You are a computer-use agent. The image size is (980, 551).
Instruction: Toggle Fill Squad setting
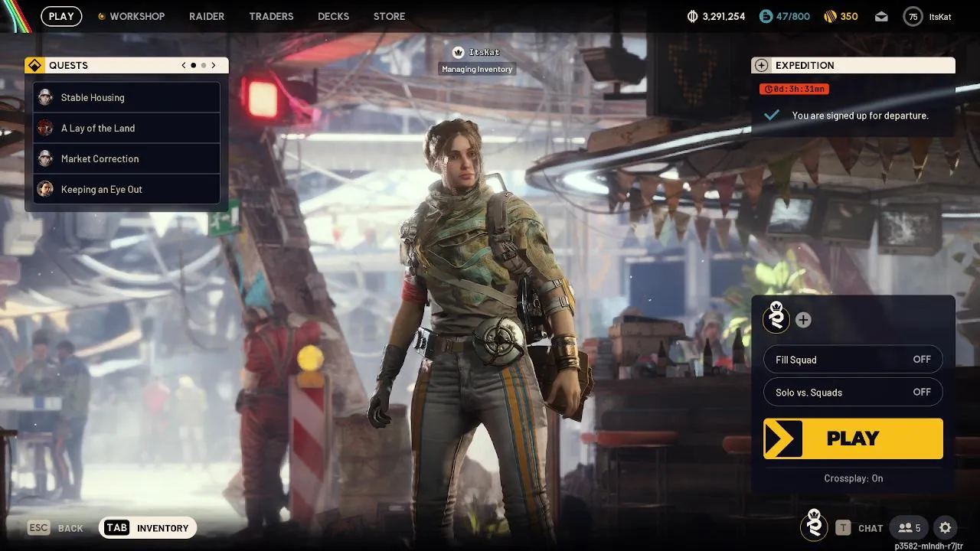(x=853, y=360)
